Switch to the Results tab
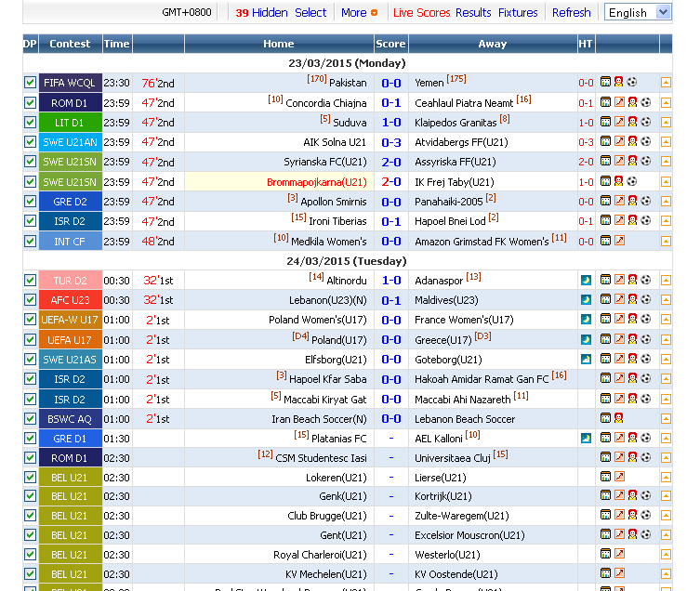The height and width of the screenshot is (591, 700). (473, 12)
